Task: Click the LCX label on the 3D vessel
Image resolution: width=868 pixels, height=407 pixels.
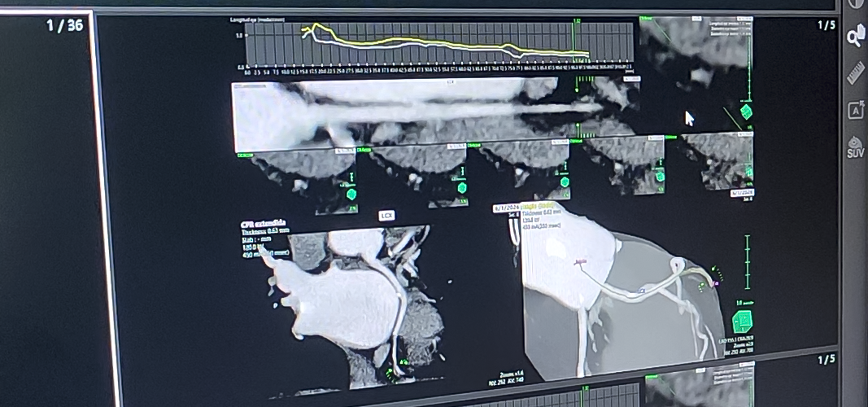Action: [x=642, y=290]
